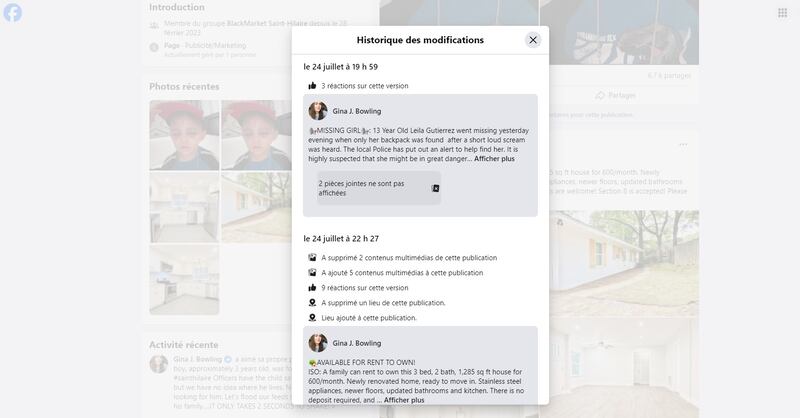Expand MISSING GIRL post with Afficher plus
This screenshot has height=418, width=800.
click(x=494, y=159)
